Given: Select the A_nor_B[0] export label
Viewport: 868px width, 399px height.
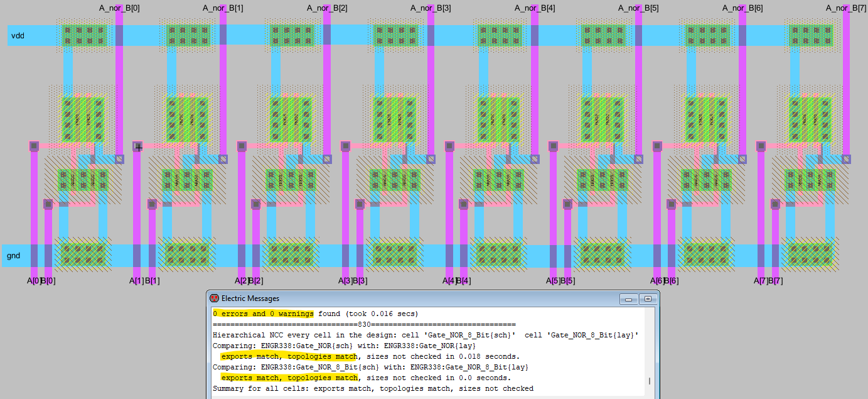Looking at the screenshot, I should click(119, 8).
